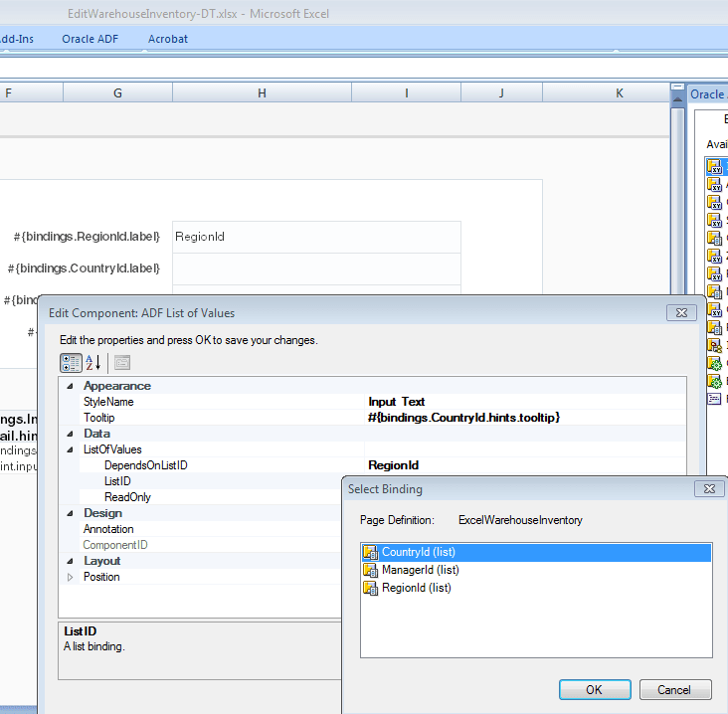Confirm binding selection with OK
Viewport: 728px width, 714px height.
tap(595, 690)
